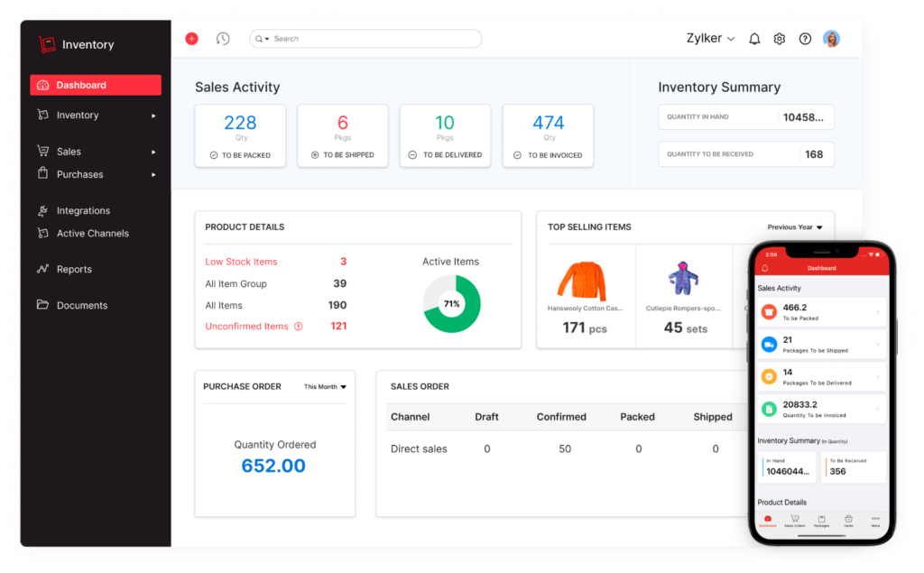The image size is (924, 573).
Task: Tap the truck icon for Packages To be Shipped
Action: [x=769, y=344]
